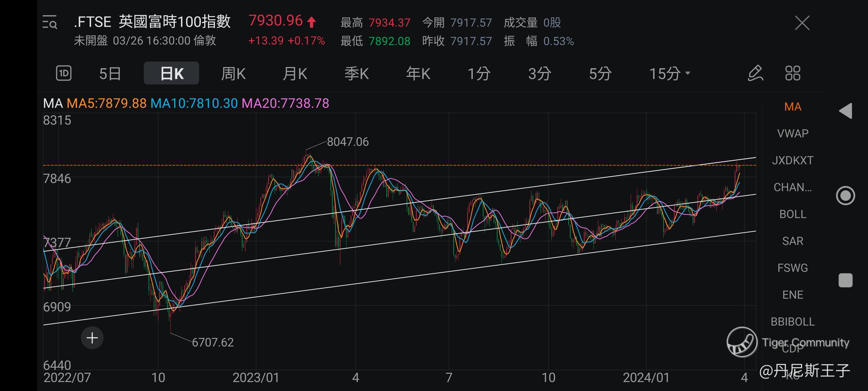Open MA5 MA10 MA20 settings legend
Viewport: 868px width, 391px height.
186,103
